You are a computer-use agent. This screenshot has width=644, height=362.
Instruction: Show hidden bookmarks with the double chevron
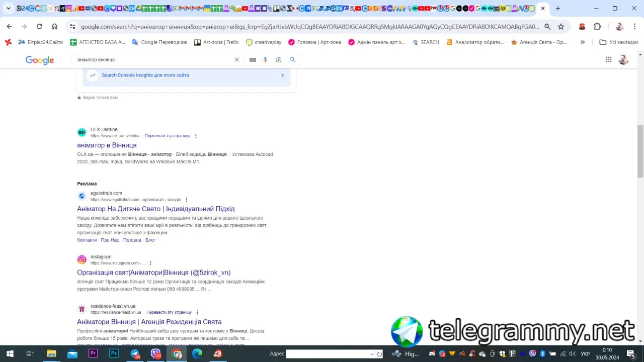click(x=583, y=42)
